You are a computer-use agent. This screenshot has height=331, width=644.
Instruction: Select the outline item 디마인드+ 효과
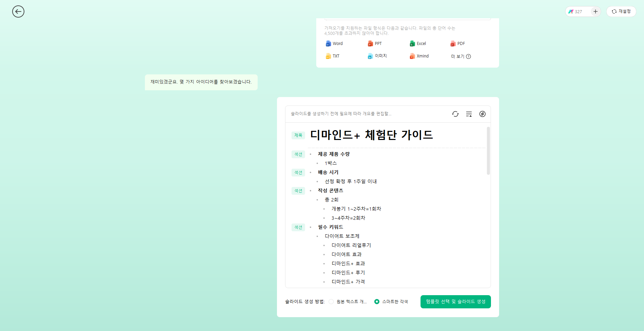[x=348, y=264]
